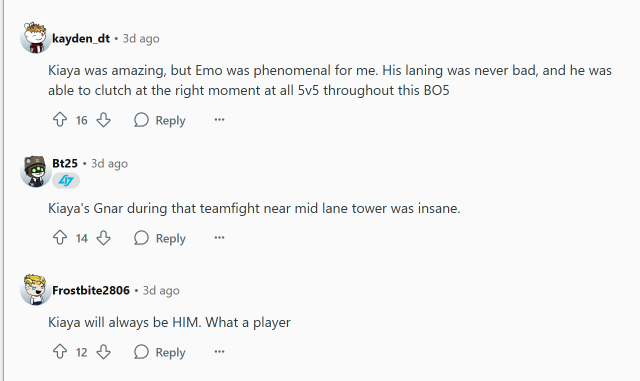This screenshot has width=640, height=381.
Task: Click Frostbite2806's avatar image
Action: [x=35, y=290]
